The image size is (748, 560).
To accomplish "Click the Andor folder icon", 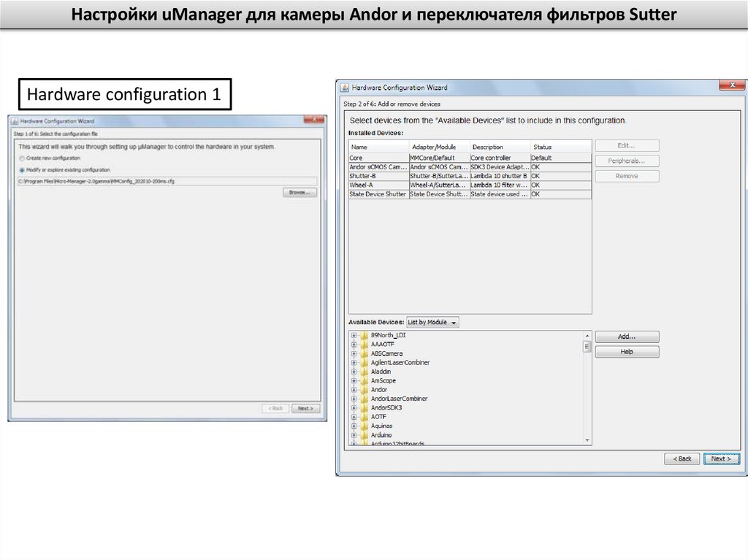I will tap(365, 390).
